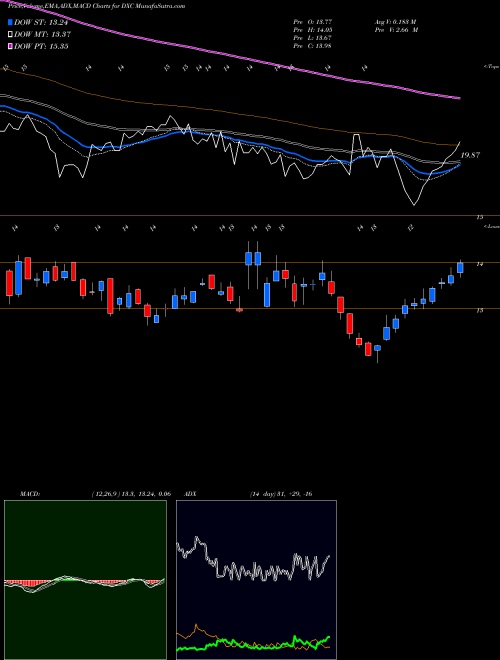The image size is (500, 660).
Task: Select the 'DOW PT: 15.35' legend label
Action: coord(41,46)
